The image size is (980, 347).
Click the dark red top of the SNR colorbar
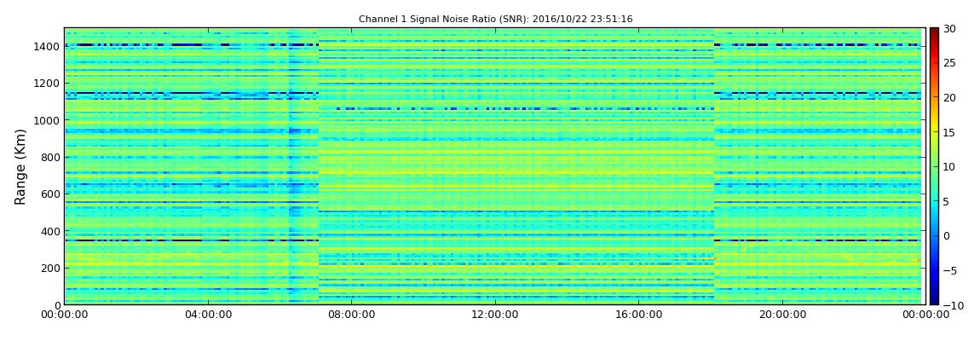click(x=934, y=32)
